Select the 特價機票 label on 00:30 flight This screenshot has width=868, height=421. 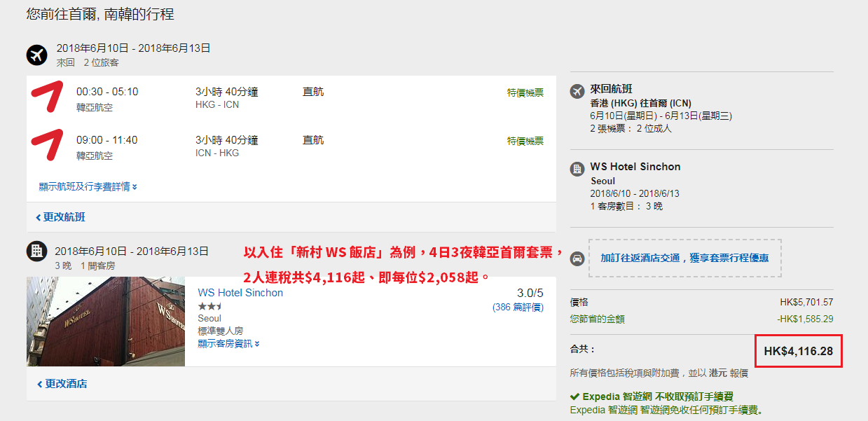tap(525, 92)
